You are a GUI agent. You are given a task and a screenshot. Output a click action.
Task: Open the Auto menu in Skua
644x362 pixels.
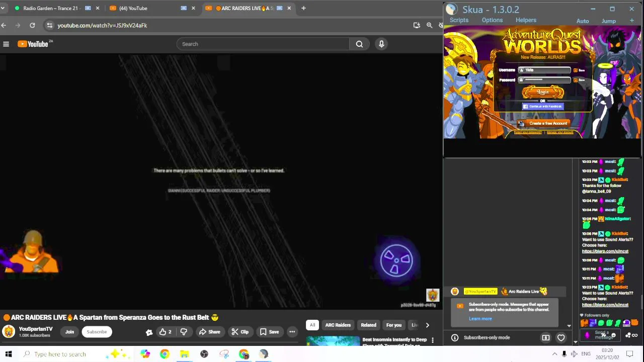coord(583,21)
